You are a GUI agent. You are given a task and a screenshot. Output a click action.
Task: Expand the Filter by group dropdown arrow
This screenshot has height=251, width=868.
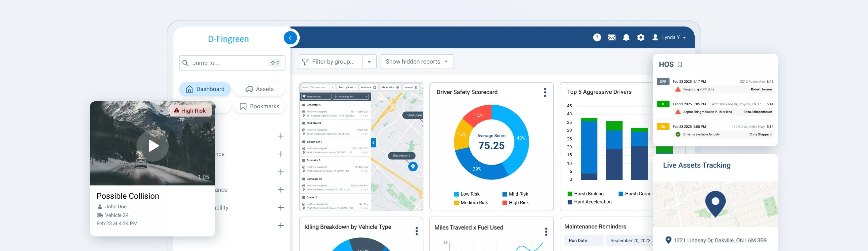pos(369,62)
